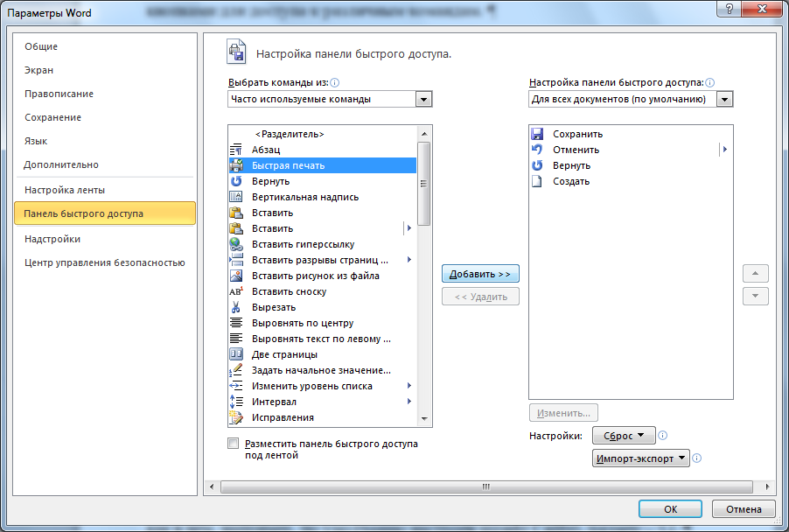Image resolution: width=789 pixels, height=532 pixels.
Task: Click the Изменить... button
Action: coord(563,413)
